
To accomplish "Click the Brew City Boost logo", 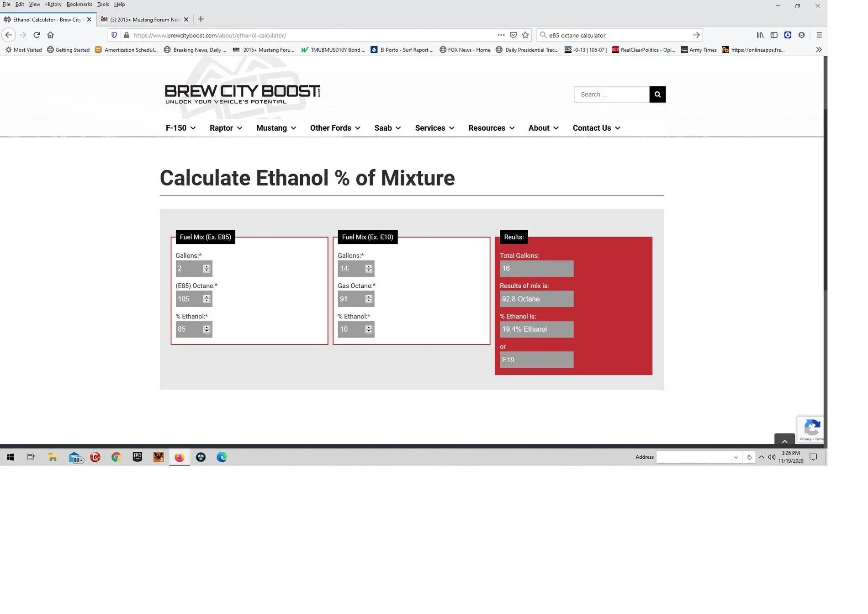I will 242,94.
